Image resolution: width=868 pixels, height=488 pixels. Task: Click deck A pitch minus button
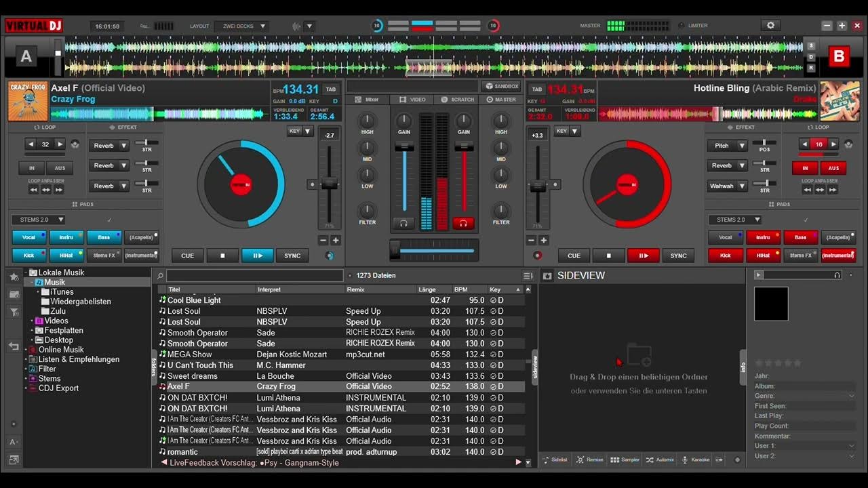323,240
